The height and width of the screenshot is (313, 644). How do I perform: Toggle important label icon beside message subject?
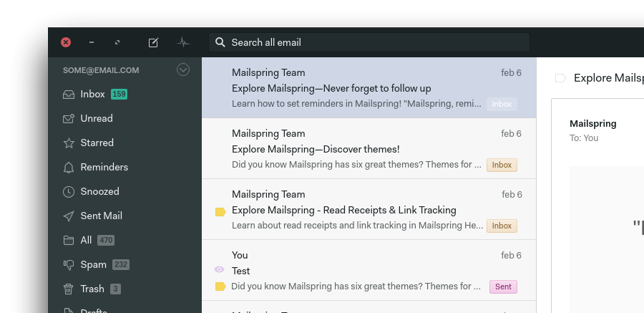560,78
